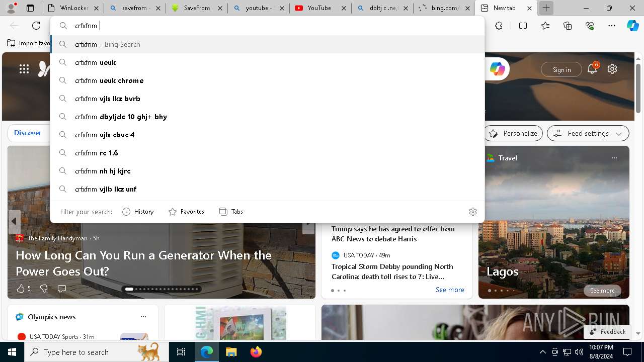This screenshot has width=644, height=362.
Task: Open the app launcher grid icon
Action: point(24,69)
